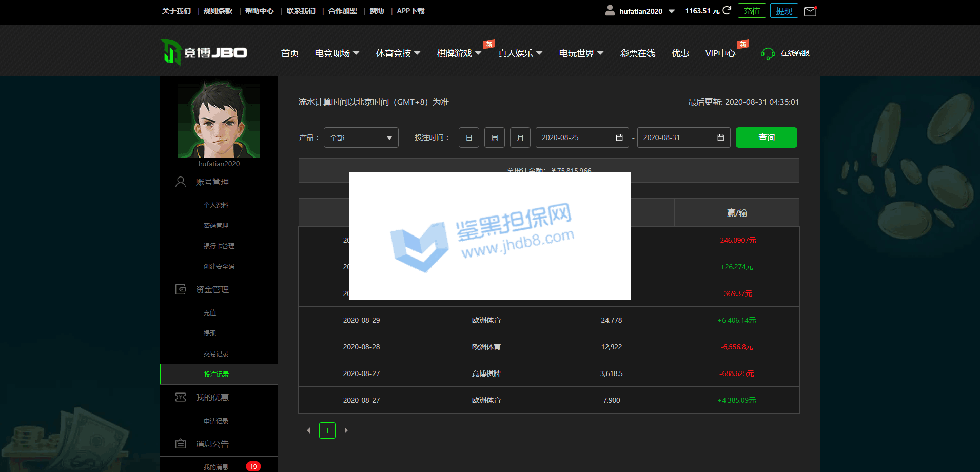The image size is (980, 472).
Task: Click the 充值 button in the top bar
Action: coord(751,11)
